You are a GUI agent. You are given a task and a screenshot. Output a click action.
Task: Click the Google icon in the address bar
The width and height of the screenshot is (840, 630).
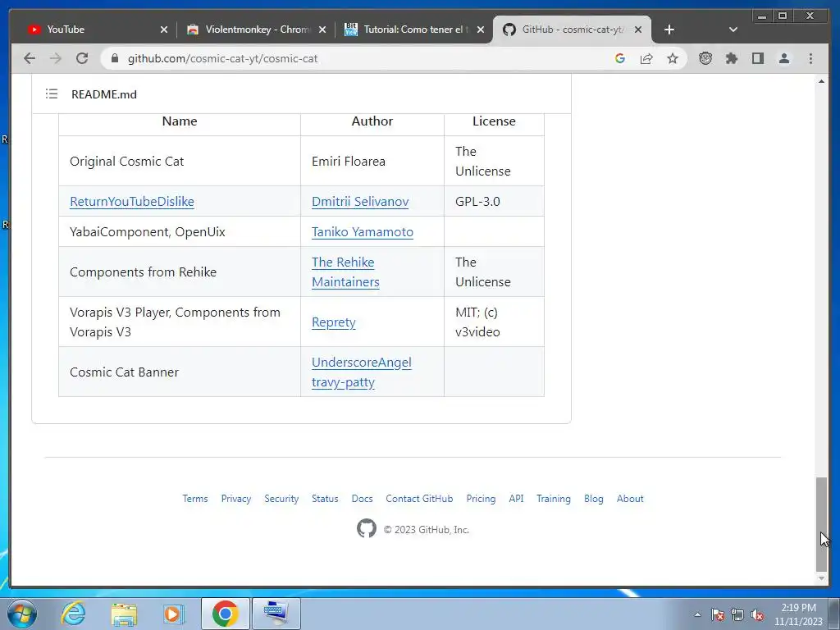[x=620, y=58]
